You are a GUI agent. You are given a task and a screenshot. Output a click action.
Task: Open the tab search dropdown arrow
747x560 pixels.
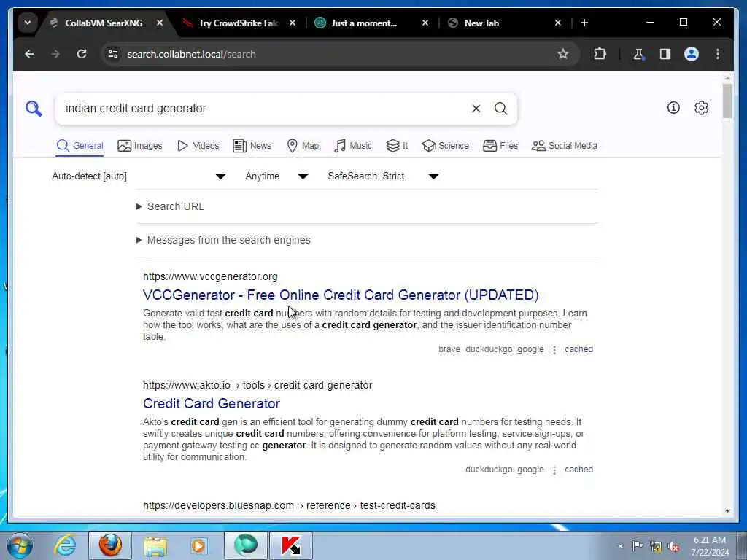point(28,23)
